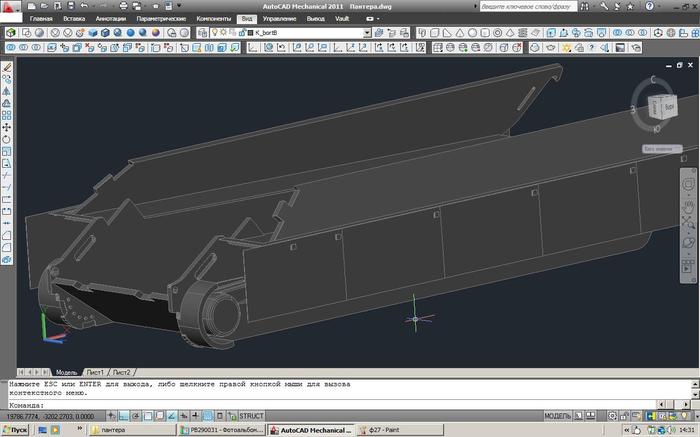Image resolution: width=700 pixels, height=437 pixels.
Task: Toggle the STRUCT status bar button
Action: (x=252, y=416)
